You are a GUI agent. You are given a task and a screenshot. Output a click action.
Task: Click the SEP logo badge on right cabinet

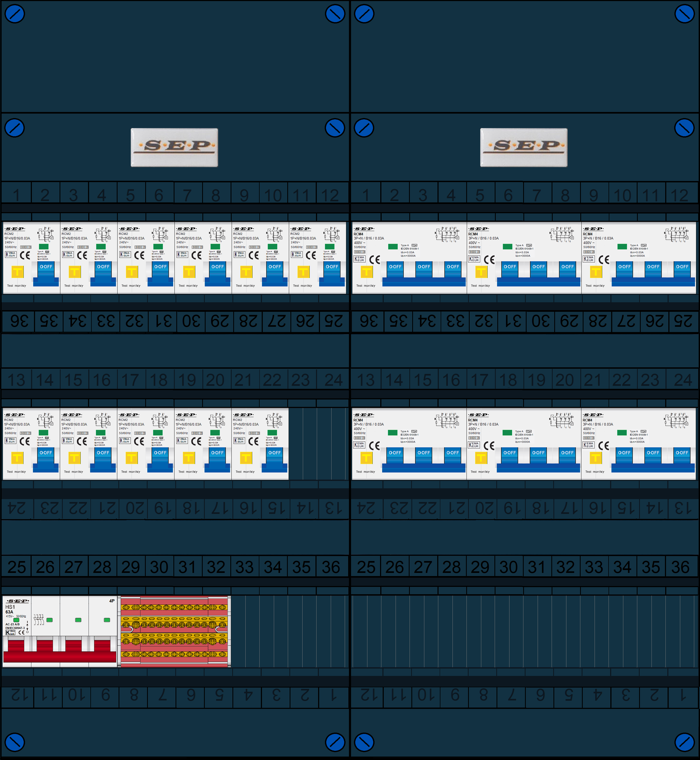coord(524,147)
